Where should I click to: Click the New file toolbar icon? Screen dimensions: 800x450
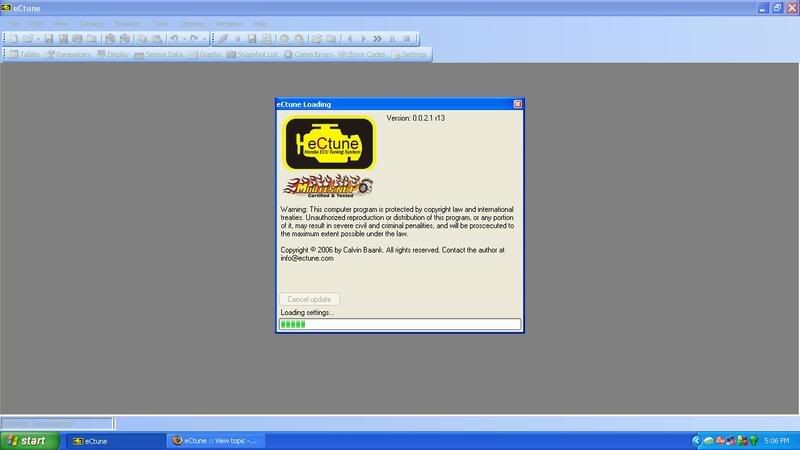click(x=14, y=39)
